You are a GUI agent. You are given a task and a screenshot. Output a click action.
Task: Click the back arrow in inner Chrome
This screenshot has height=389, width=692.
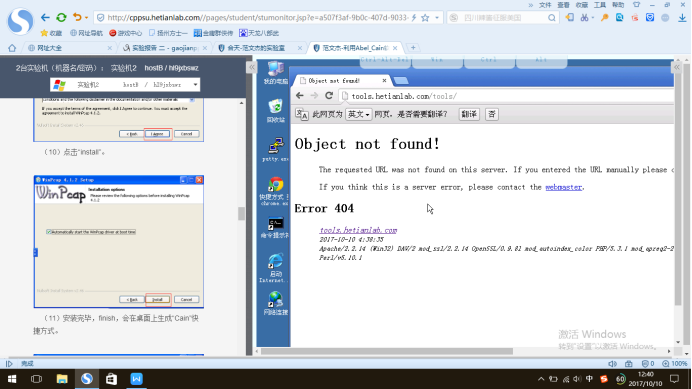tap(300, 96)
